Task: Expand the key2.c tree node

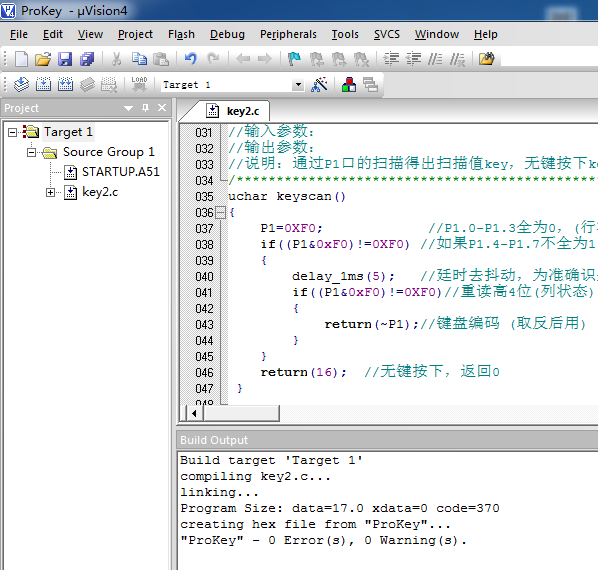Action: tap(50, 193)
